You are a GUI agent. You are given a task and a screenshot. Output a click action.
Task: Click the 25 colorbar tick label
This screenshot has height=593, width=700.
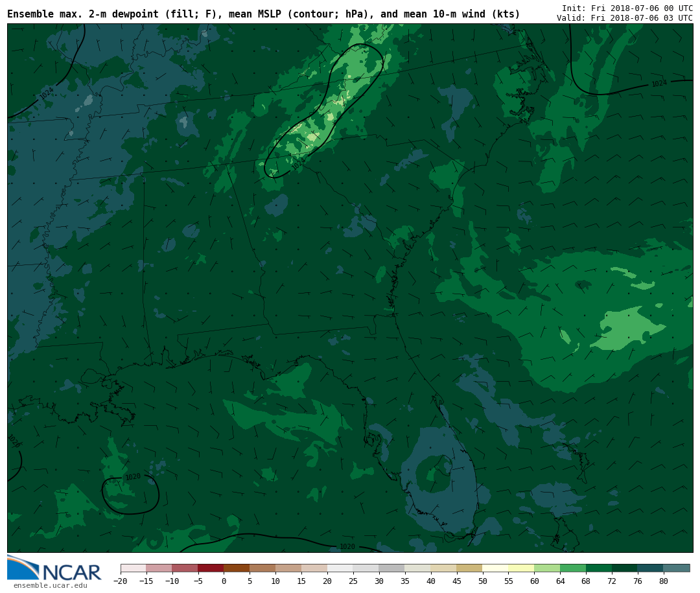click(x=353, y=581)
